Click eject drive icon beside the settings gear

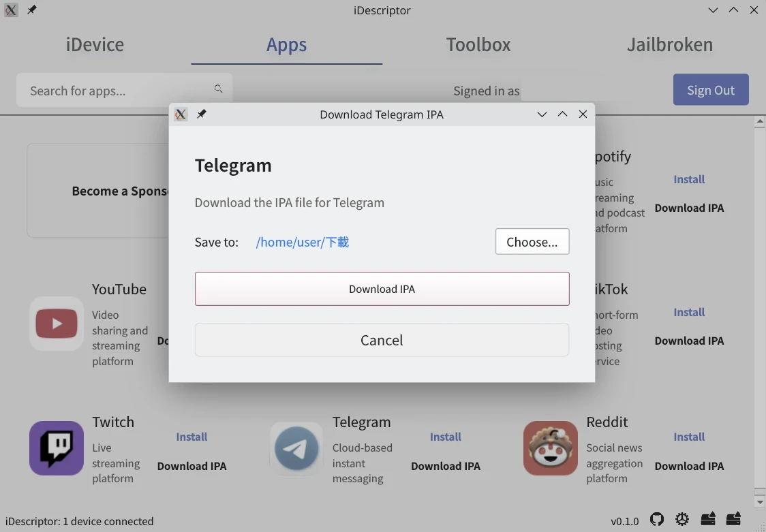coord(708,519)
